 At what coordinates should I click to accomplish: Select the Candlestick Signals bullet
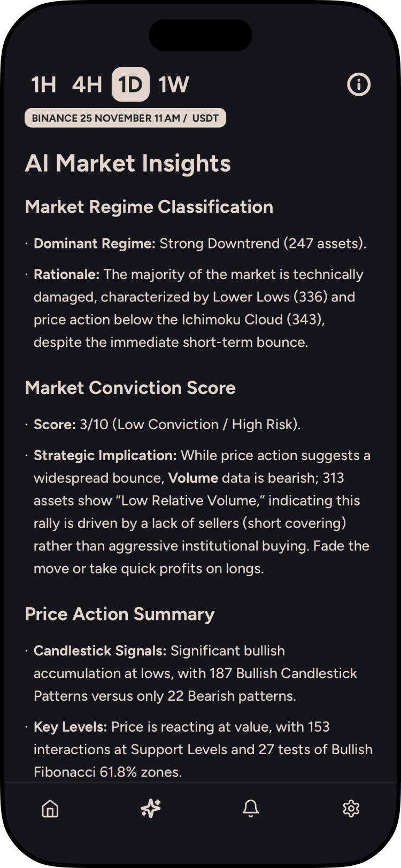(195, 673)
